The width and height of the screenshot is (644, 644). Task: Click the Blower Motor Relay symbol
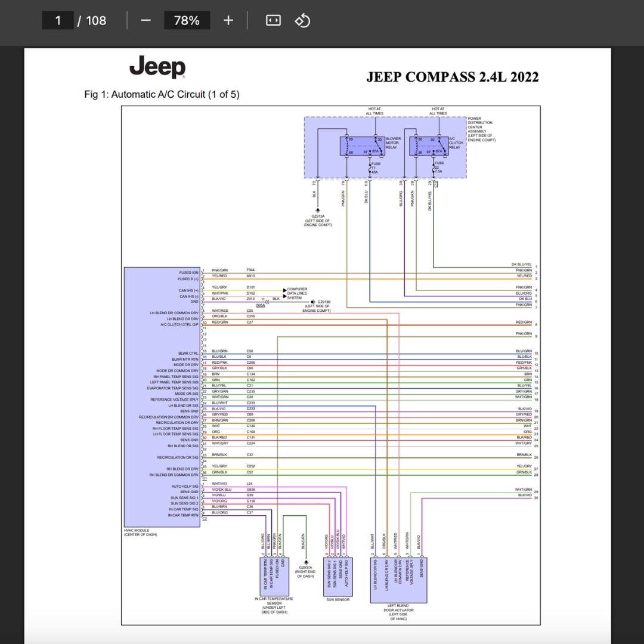[363, 146]
